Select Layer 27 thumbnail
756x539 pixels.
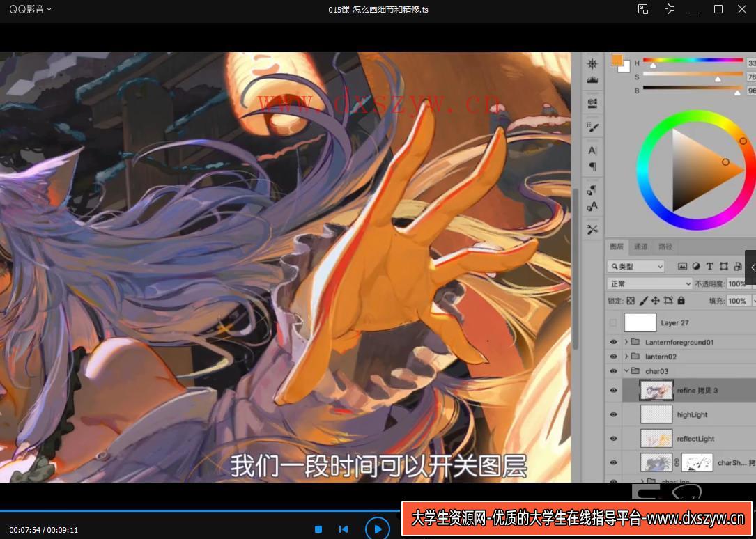[x=640, y=322]
